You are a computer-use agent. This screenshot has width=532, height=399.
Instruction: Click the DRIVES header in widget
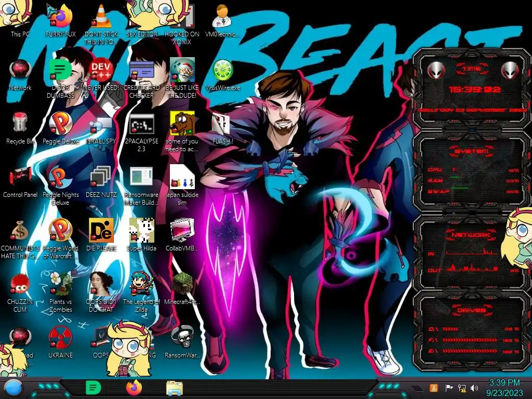coord(471,310)
